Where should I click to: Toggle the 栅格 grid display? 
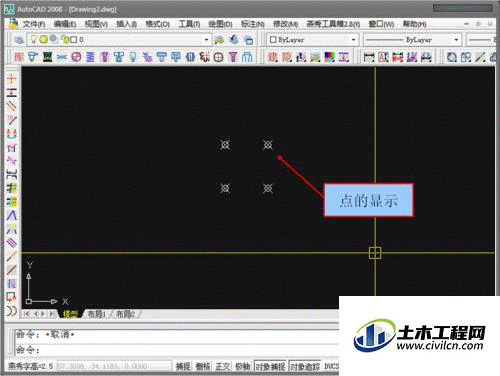pos(203,366)
